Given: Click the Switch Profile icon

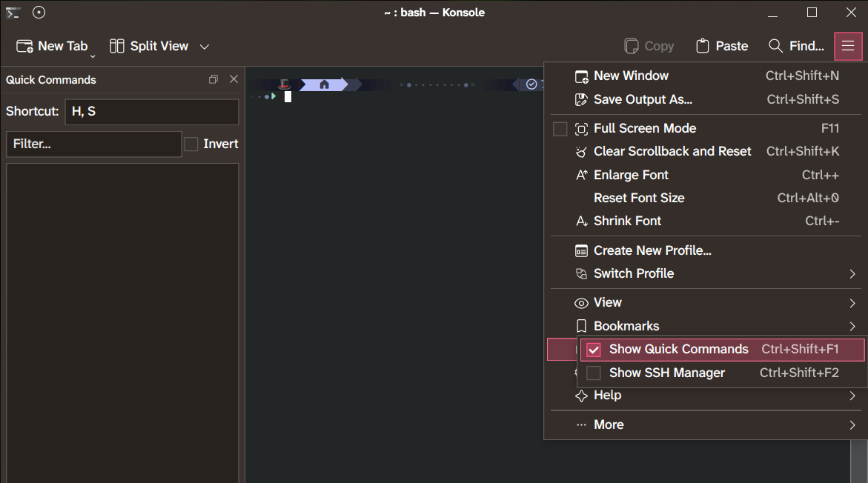Looking at the screenshot, I should click(x=581, y=274).
